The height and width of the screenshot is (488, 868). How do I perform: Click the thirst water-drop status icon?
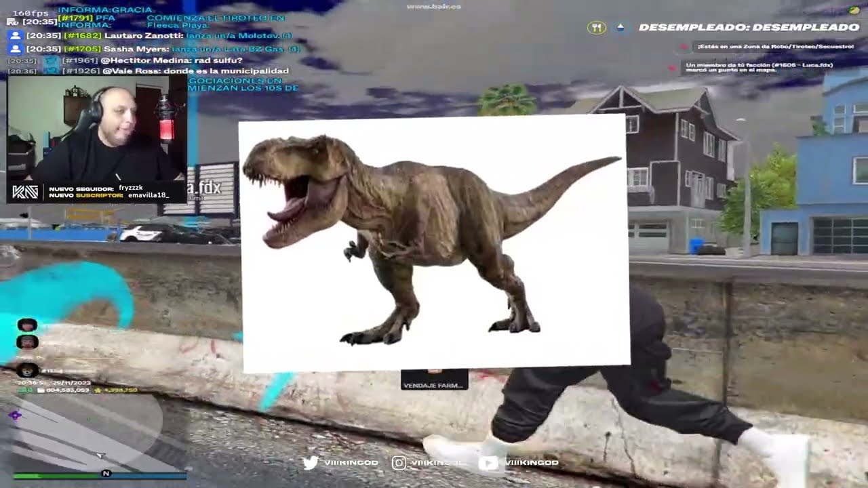point(620,28)
